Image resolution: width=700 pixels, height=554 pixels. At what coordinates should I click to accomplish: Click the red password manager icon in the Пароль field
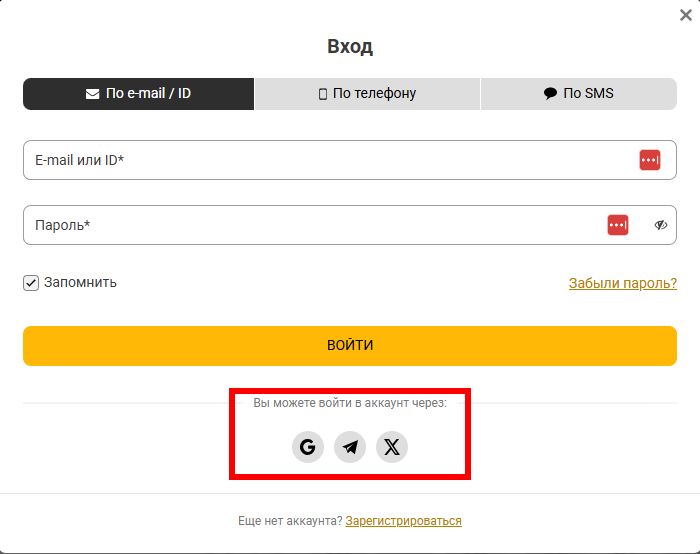[618, 225]
